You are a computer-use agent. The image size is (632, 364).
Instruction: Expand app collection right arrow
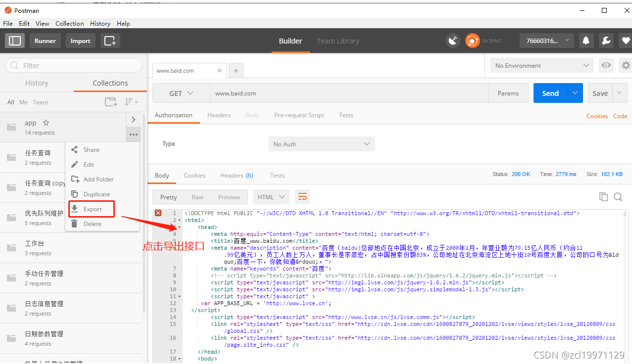tap(133, 119)
